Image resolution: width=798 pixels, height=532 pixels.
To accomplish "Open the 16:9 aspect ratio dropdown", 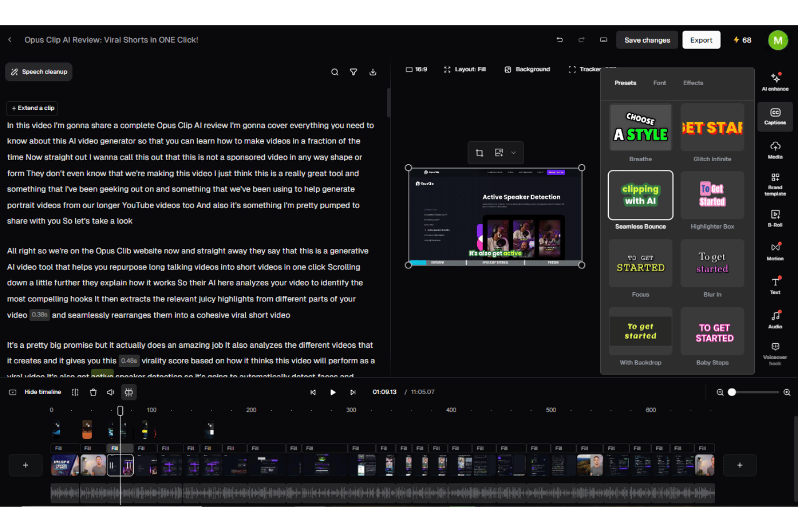I will click(x=416, y=70).
